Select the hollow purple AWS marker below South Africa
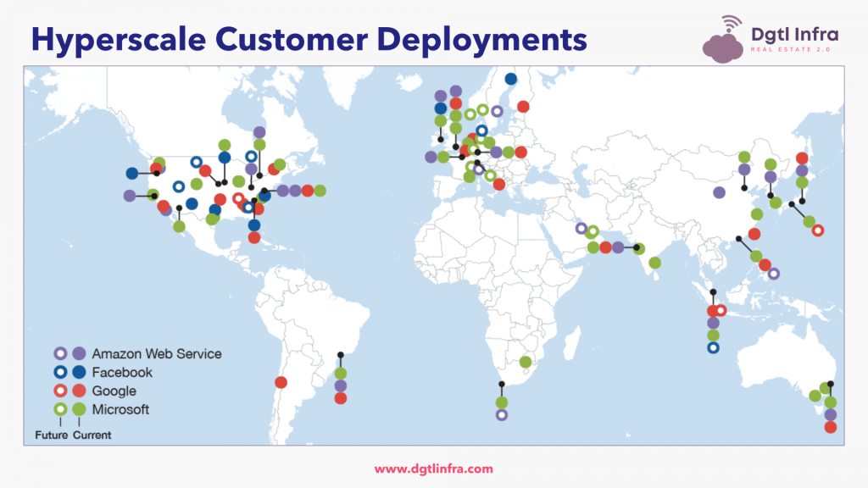Screen dimensions: 868x488 (502, 415)
